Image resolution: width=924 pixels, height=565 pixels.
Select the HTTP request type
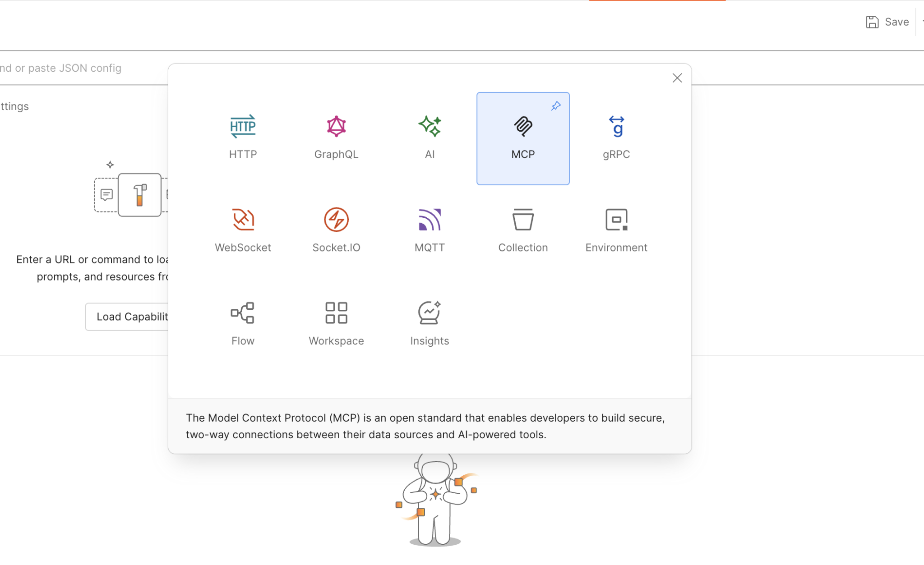coord(243,138)
